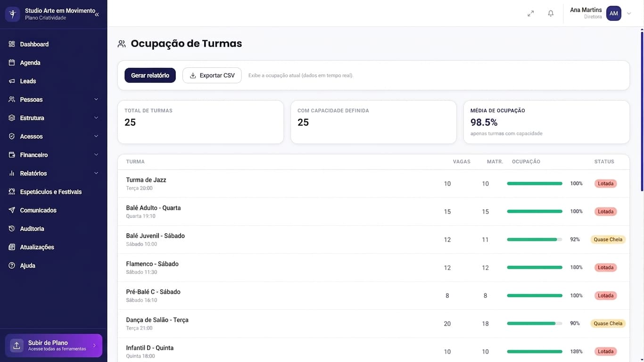
Task: Click the upload icon in Subir de Plano
Action: 17,346
